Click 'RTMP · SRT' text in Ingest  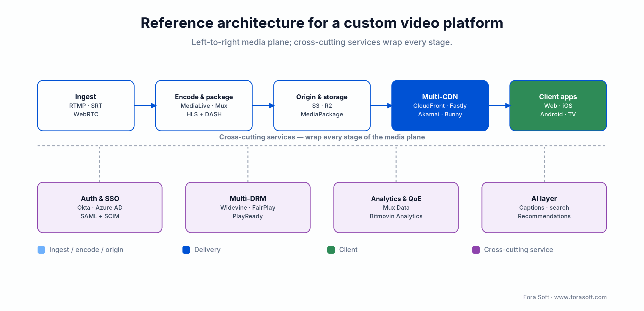(x=86, y=106)
